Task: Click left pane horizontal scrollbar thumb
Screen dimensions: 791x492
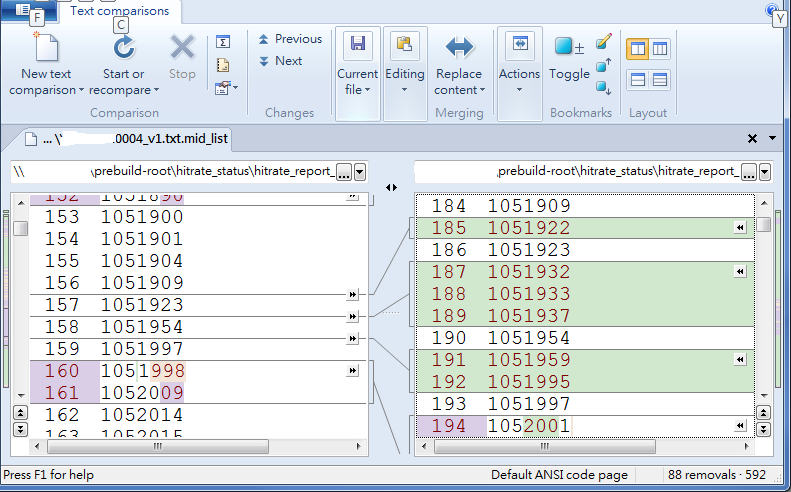Action: click(x=158, y=446)
